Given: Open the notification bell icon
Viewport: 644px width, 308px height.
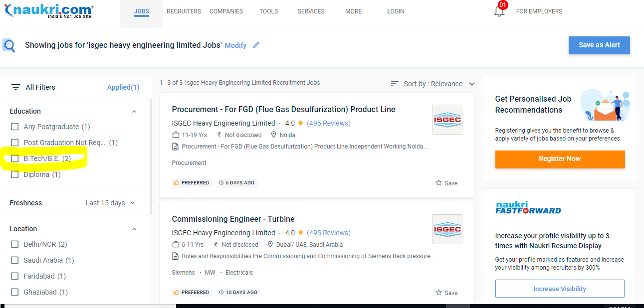Looking at the screenshot, I should click(x=500, y=10).
